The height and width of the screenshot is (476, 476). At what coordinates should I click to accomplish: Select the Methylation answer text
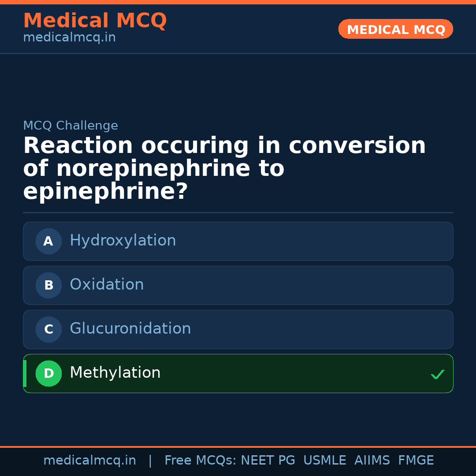point(115,373)
